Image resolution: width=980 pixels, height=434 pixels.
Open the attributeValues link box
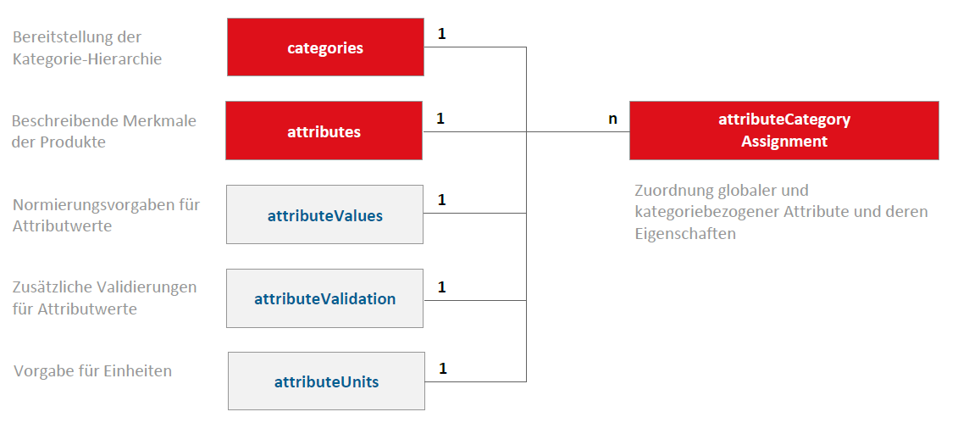tap(325, 214)
